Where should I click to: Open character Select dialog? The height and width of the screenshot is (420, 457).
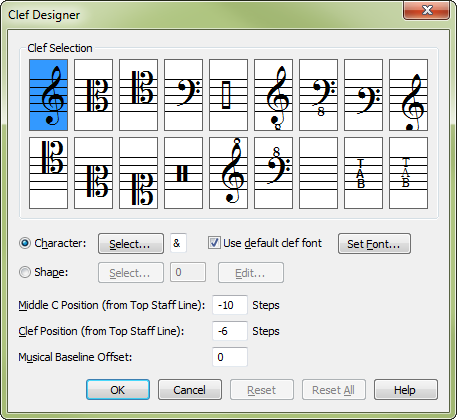point(131,244)
